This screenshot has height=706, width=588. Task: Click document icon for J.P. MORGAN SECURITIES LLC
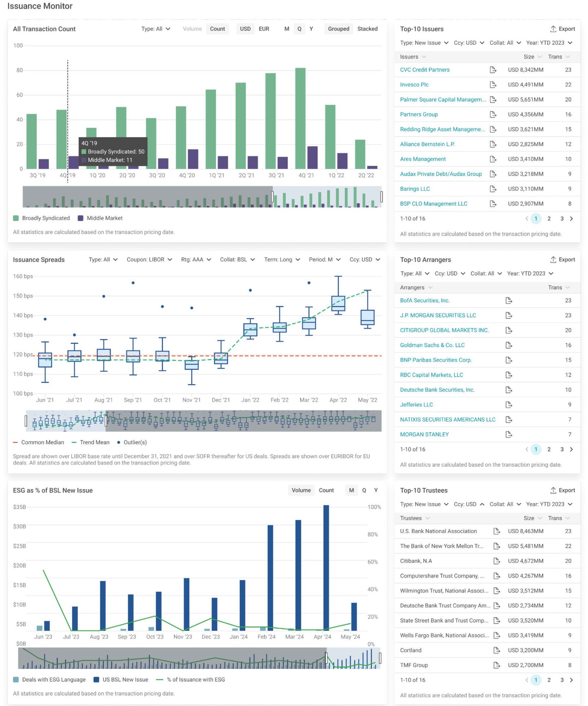pyautogui.click(x=509, y=315)
